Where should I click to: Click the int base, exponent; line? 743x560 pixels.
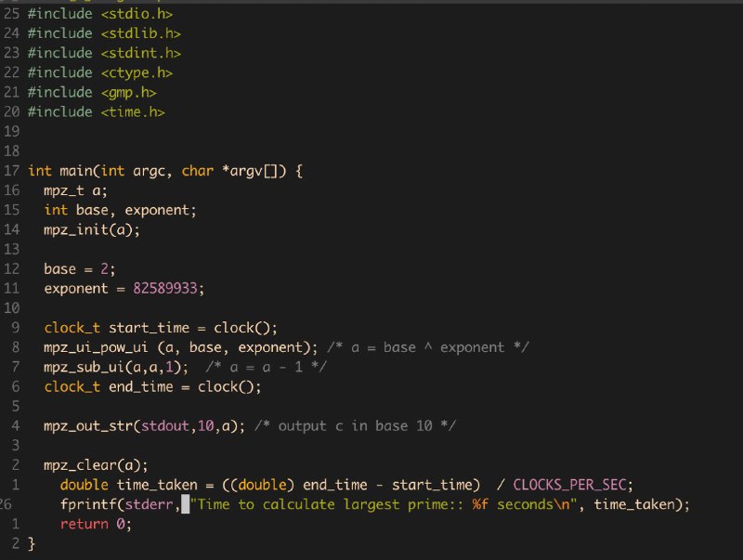pyautogui.click(x=121, y=210)
